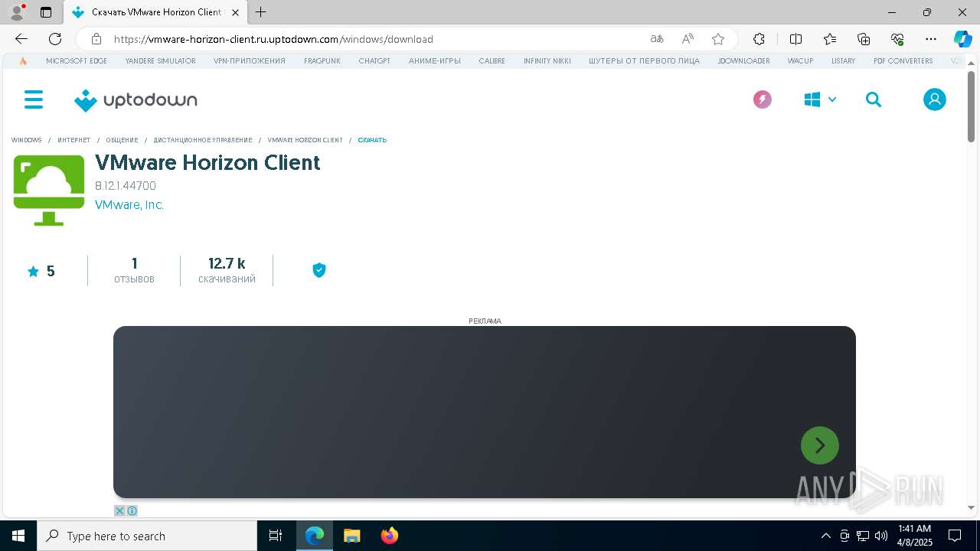Click the СКАЧАТЬ breadcrumb
980x551 pixels.
tap(372, 140)
